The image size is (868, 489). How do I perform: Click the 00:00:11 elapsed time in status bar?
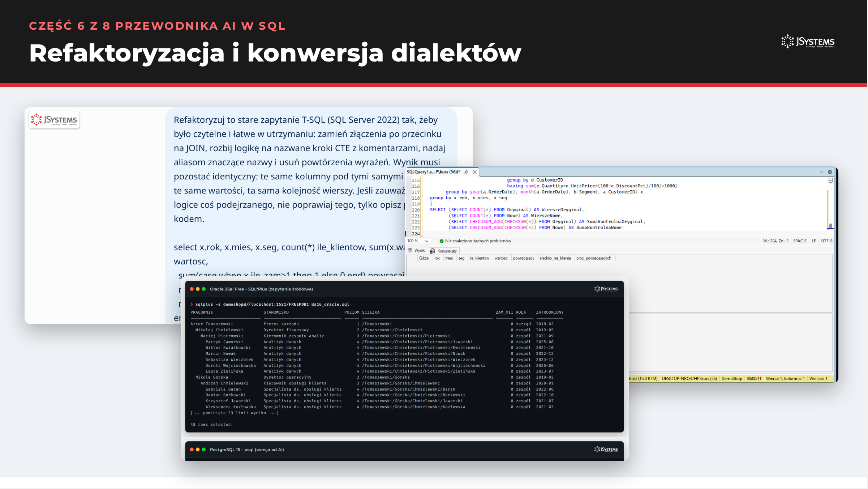754,379
